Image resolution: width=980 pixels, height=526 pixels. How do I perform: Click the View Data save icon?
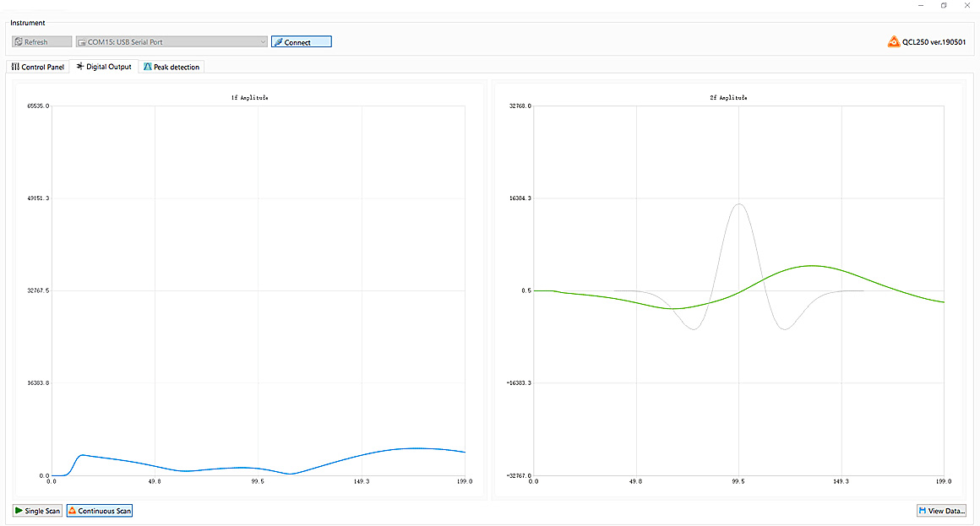click(923, 511)
